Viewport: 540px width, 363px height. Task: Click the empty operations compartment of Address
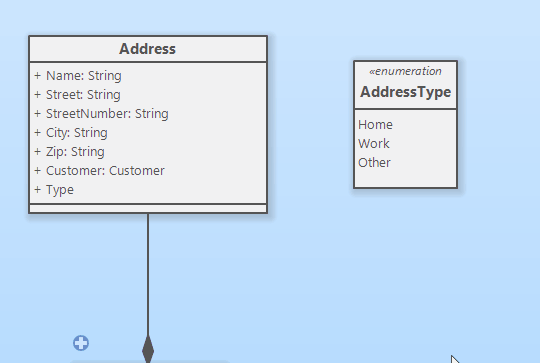[148, 208]
